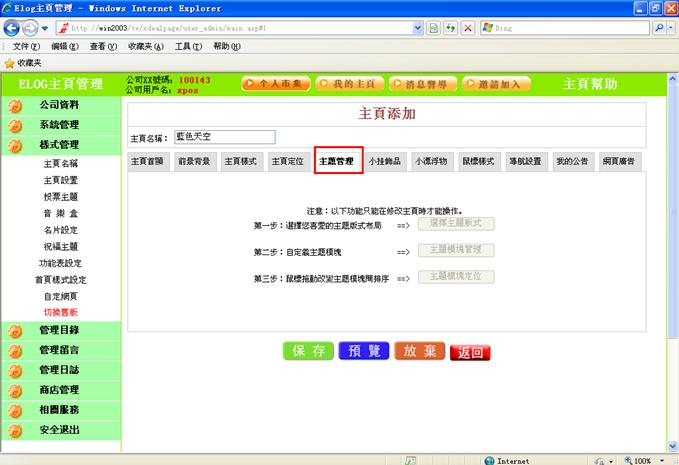
Task: Open the address bar dropdown arrow
Action: (418, 28)
